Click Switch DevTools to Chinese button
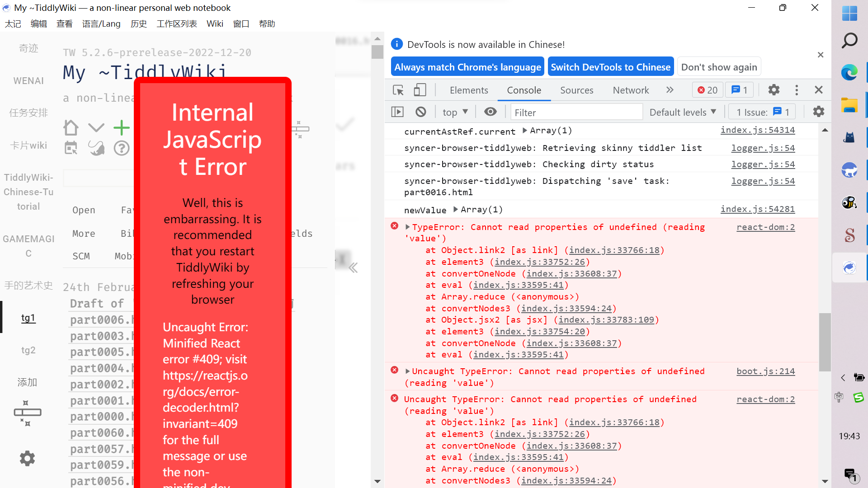868x488 pixels. 611,67
